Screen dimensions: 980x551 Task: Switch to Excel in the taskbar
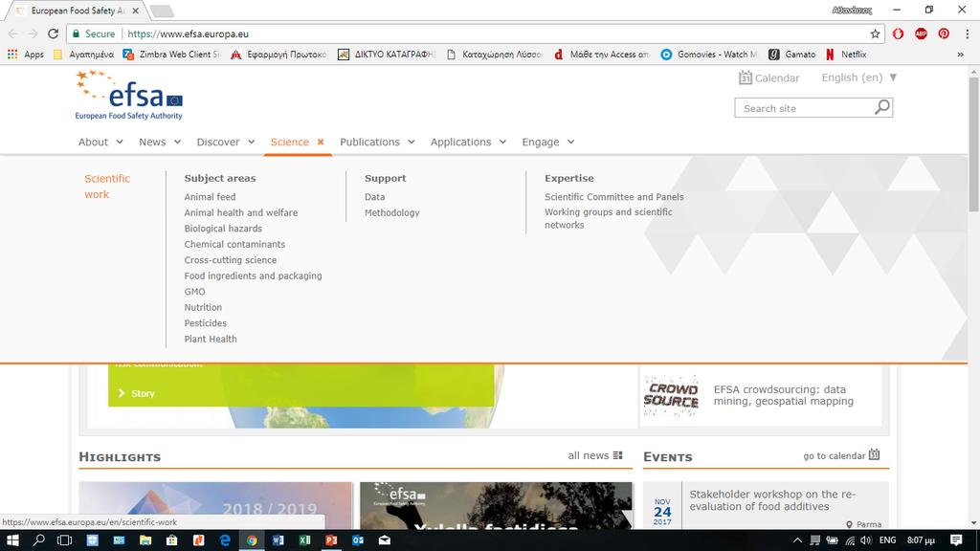click(305, 540)
